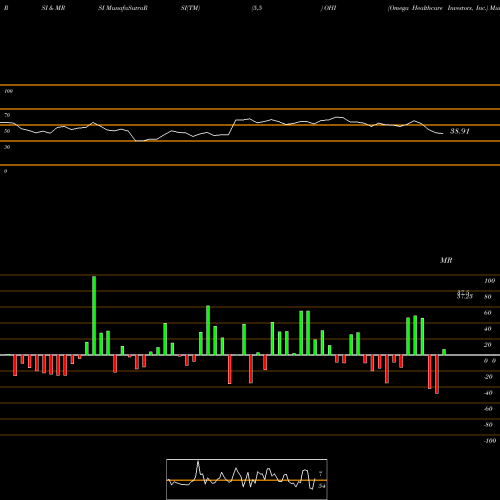Image resolution: width=500 pixels, height=500 pixels.
Task: Click the overlapping 37.5 / 31.25 MR value
Action: (465, 295)
